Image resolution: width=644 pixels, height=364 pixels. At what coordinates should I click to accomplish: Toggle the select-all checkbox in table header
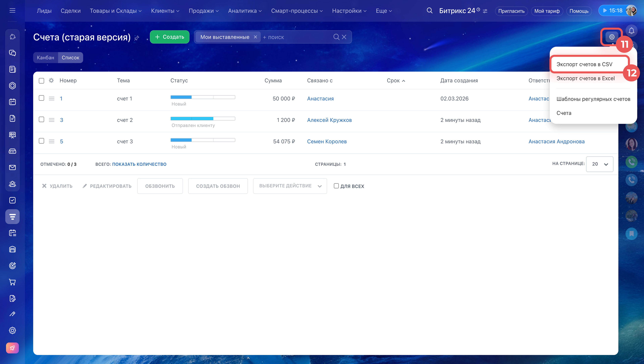tap(42, 80)
